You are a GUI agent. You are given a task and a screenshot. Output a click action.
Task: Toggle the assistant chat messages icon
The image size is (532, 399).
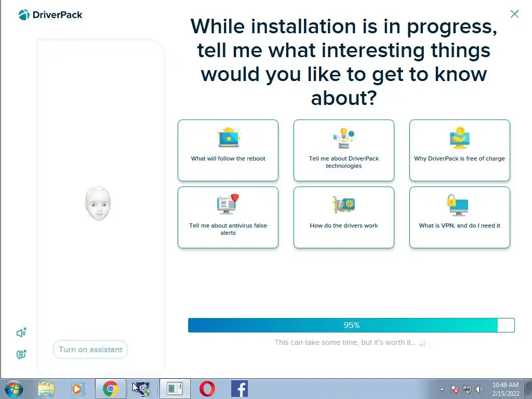21,354
